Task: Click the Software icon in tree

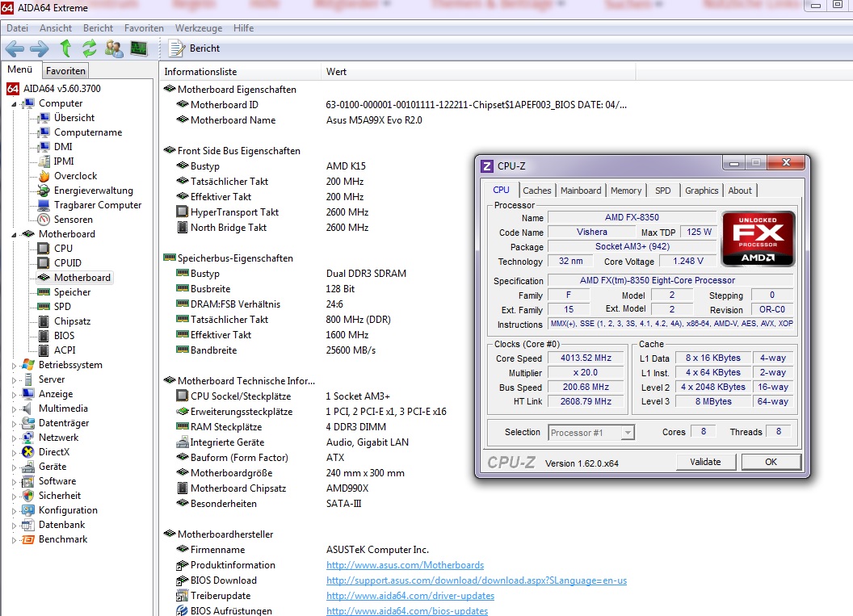Action: [27, 482]
